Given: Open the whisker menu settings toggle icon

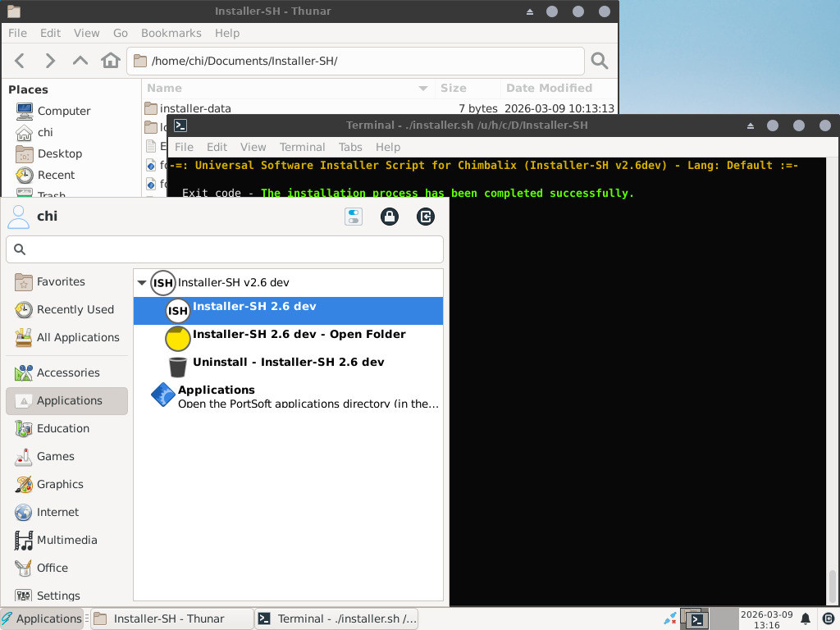Looking at the screenshot, I should click(354, 217).
